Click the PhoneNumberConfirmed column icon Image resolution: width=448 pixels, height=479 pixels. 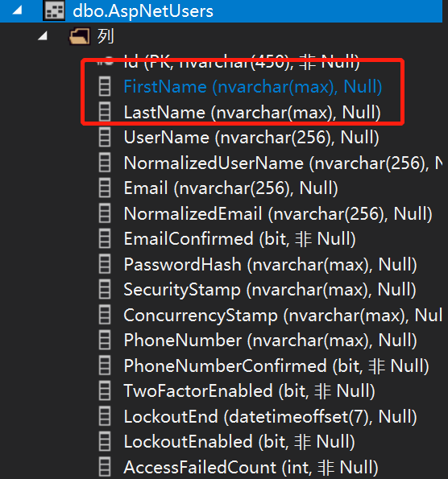(x=105, y=365)
